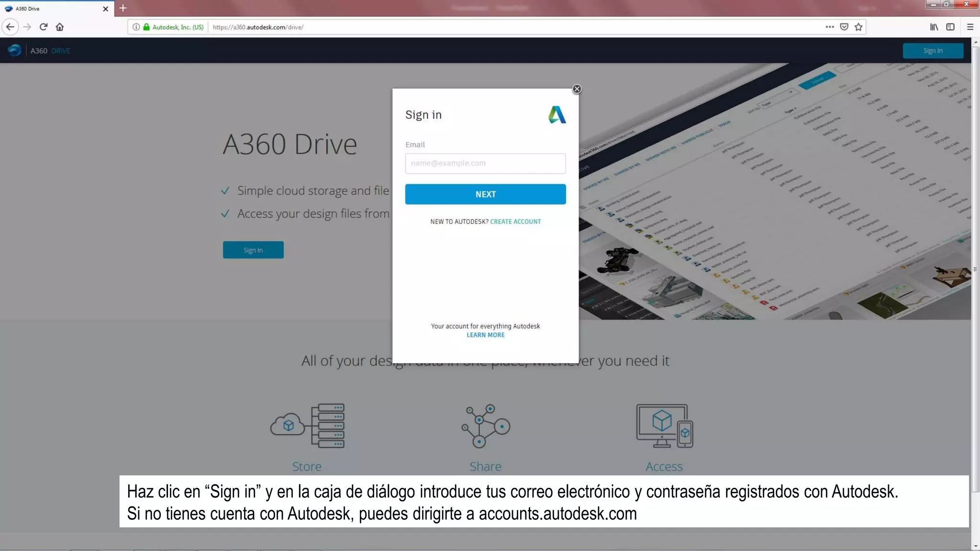Click the Share network icon

point(485,426)
